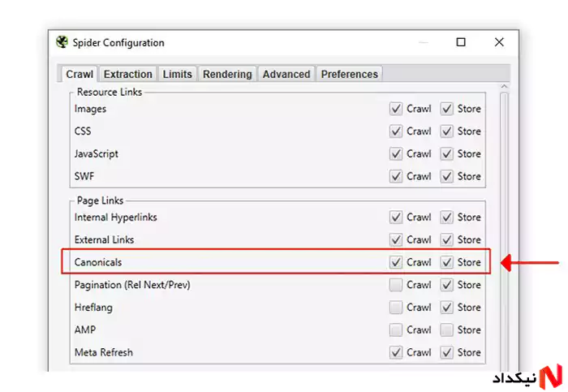Go to the Advanced tab
This screenshot has height=392, width=568.
coord(286,75)
